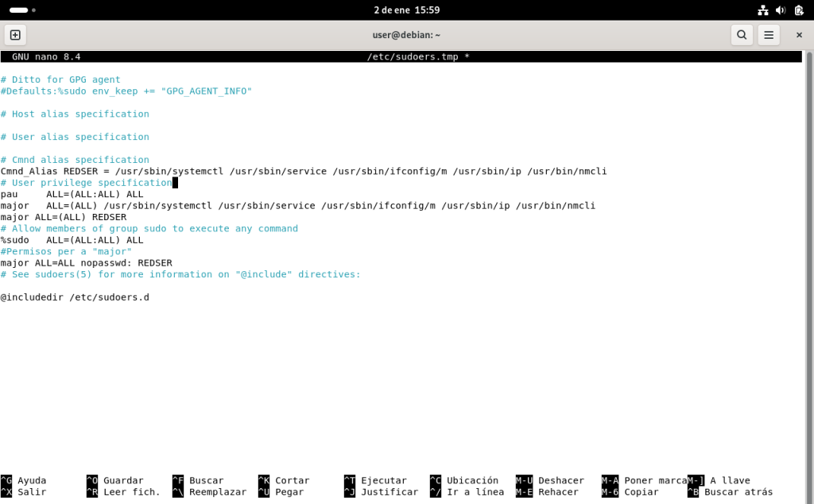The width and height of the screenshot is (814, 504).
Task: Open the clock showing 2 de ene 15:59
Action: [x=406, y=10]
